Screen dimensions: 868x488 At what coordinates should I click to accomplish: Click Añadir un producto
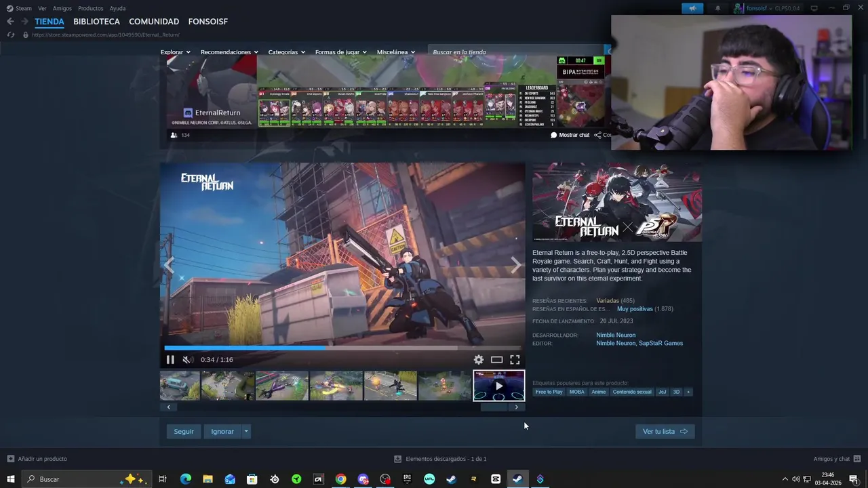[37, 459]
